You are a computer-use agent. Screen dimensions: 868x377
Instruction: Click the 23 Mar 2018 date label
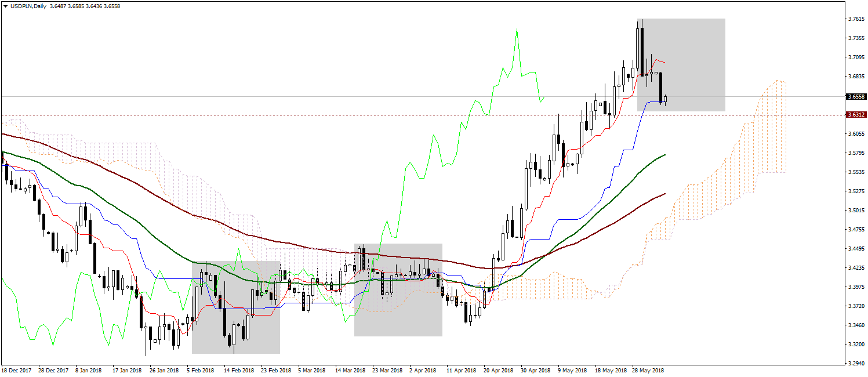[x=387, y=370]
